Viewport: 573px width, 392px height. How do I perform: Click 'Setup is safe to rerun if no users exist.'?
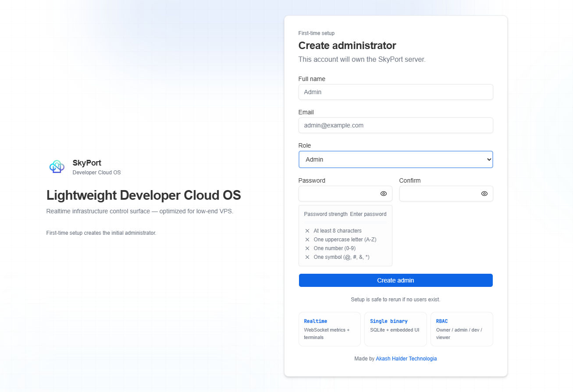[x=395, y=300]
